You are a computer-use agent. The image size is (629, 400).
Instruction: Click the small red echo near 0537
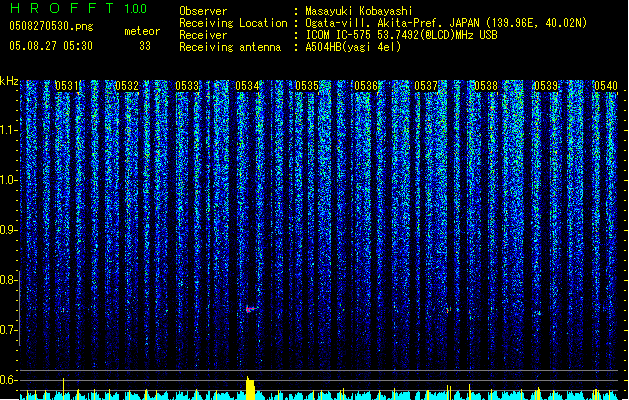(x=448, y=310)
